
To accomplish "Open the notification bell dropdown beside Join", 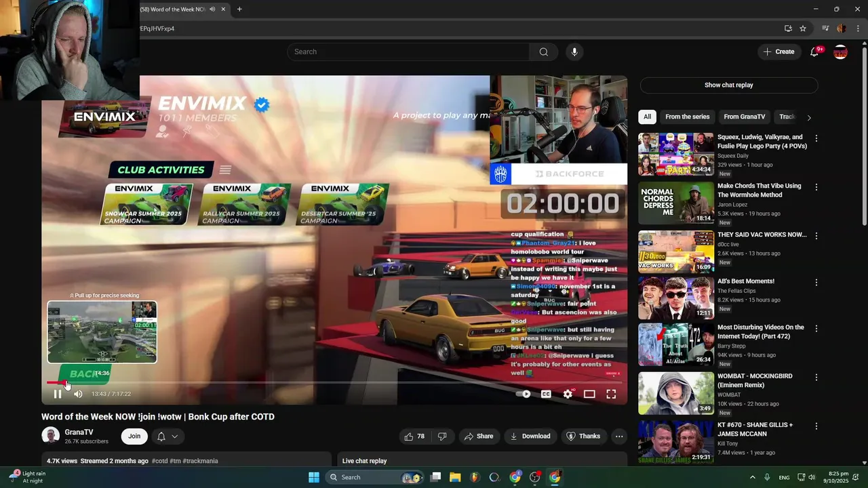I will (167, 436).
